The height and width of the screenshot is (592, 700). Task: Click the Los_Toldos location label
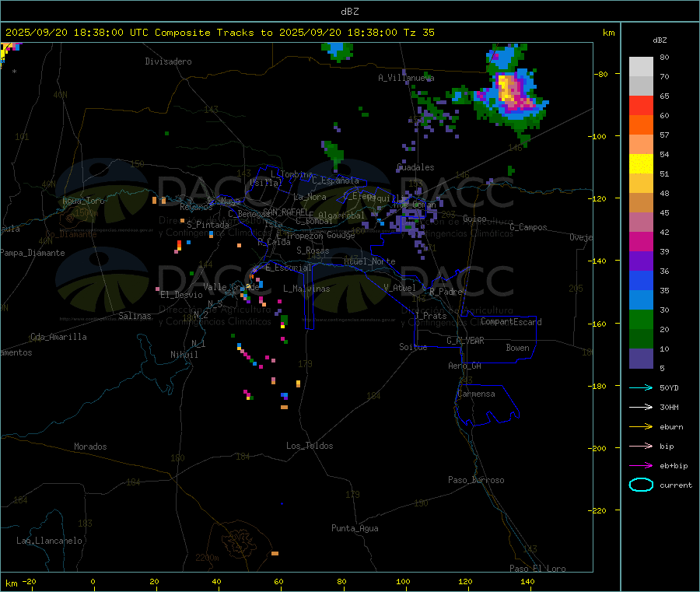click(310, 446)
